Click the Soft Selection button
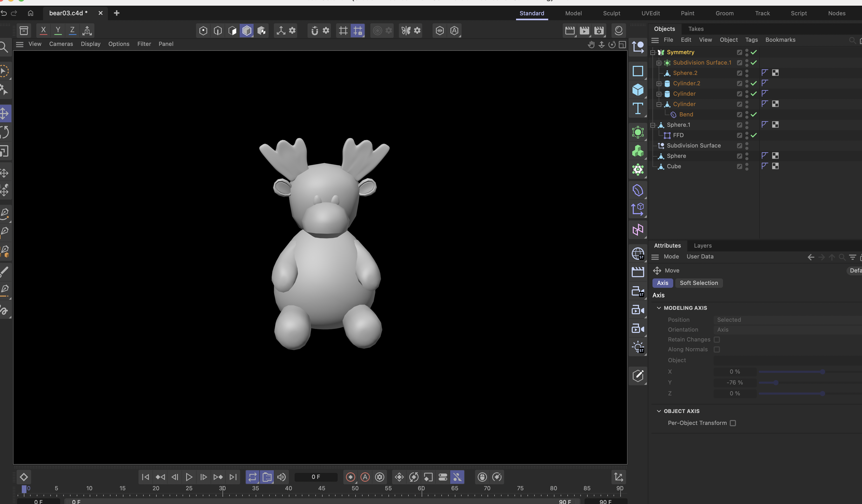The image size is (862, 504). click(x=699, y=283)
